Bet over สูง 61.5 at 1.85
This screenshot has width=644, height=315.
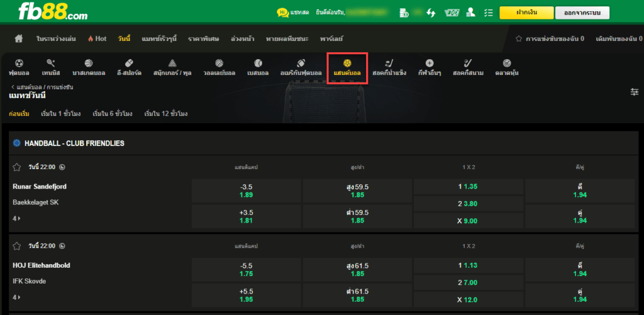click(357, 269)
